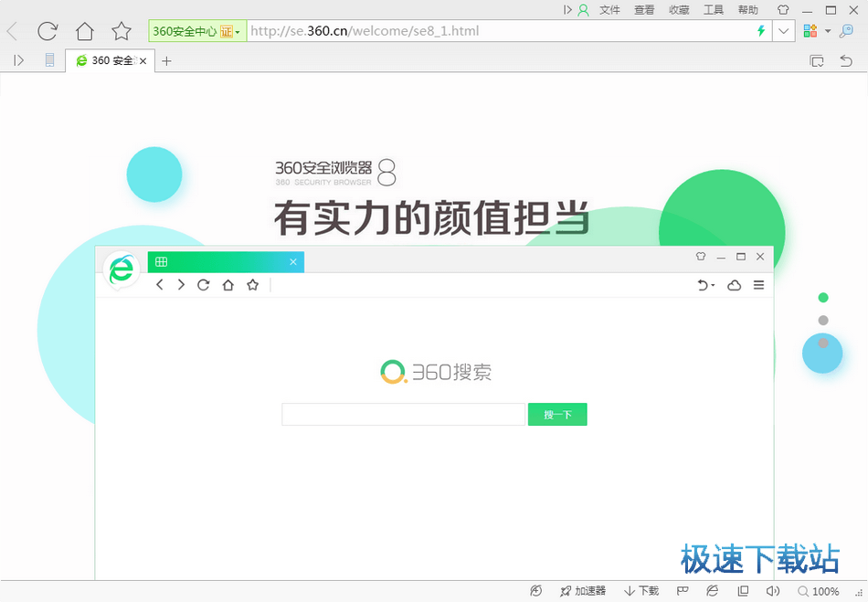This screenshot has height=602, width=868.
Task: Select the first green page indicator dot
Action: pos(823,298)
